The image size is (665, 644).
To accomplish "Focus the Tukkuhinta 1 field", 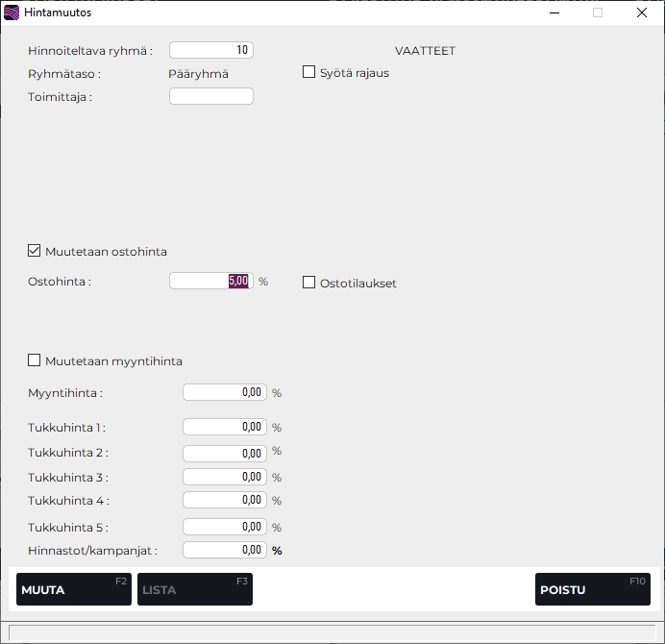I will click(225, 427).
